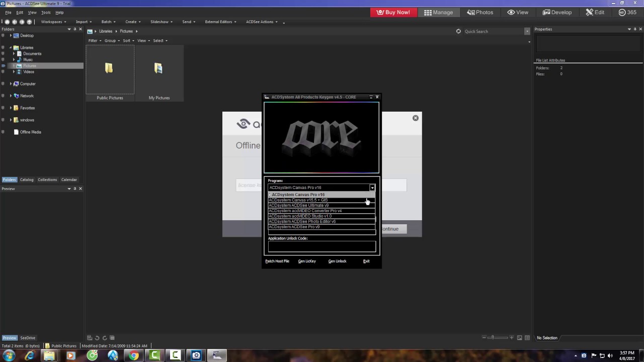
Task: Click Exit in the keygen window
Action: pyautogui.click(x=366, y=261)
